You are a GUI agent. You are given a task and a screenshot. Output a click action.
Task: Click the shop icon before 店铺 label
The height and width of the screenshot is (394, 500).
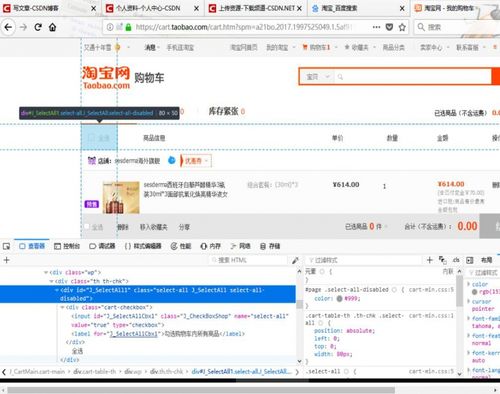[92, 161]
